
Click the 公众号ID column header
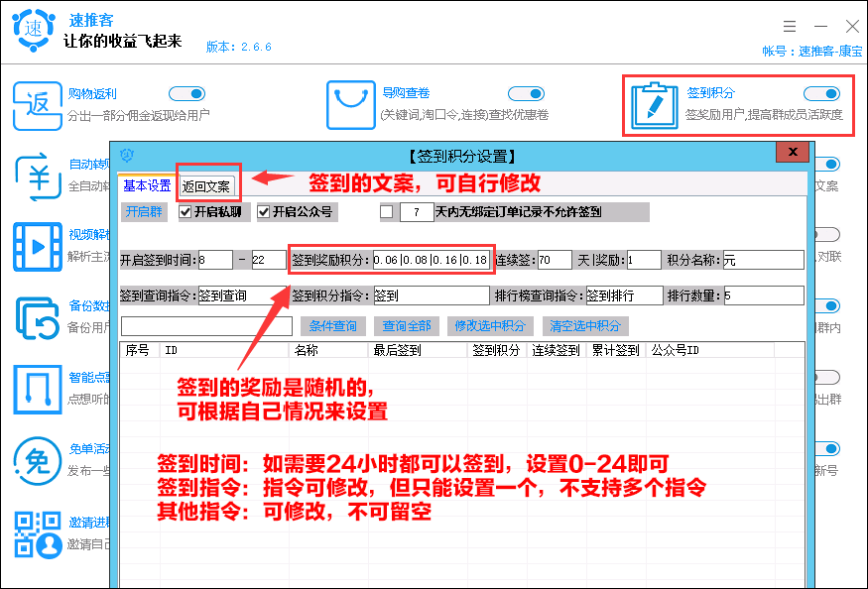click(x=709, y=350)
